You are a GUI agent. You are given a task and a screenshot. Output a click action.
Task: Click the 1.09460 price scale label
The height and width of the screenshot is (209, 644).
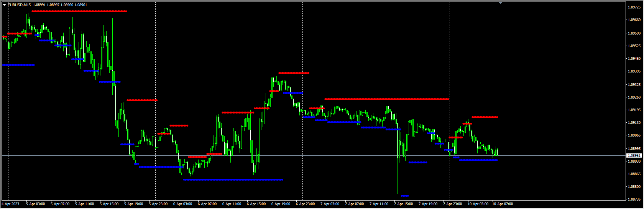pos(634,59)
